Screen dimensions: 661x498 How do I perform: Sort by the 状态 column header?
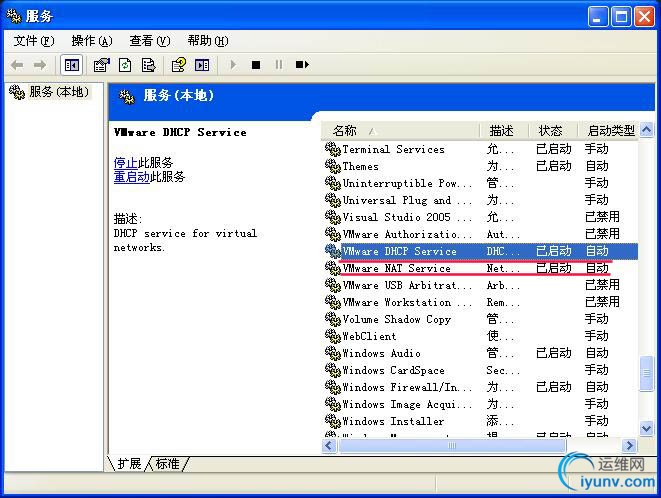pyautogui.click(x=552, y=131)
